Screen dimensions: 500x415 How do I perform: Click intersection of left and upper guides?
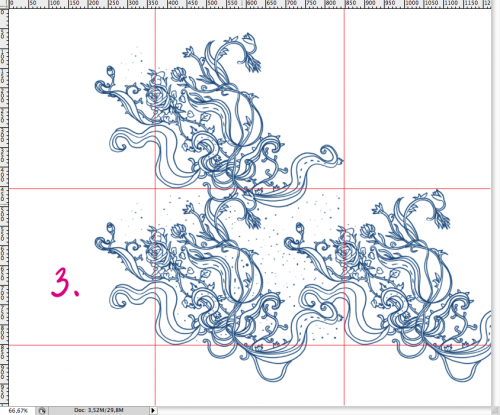(155, 189)
